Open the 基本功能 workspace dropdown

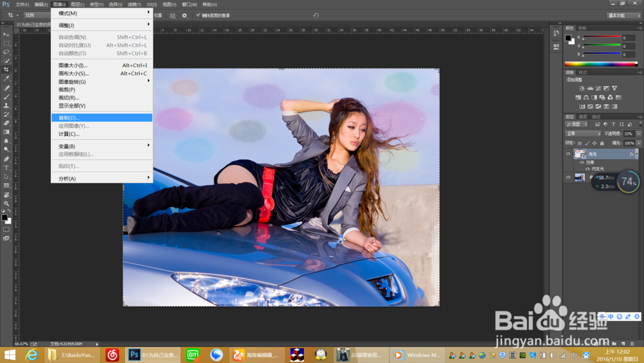[623, 15]
